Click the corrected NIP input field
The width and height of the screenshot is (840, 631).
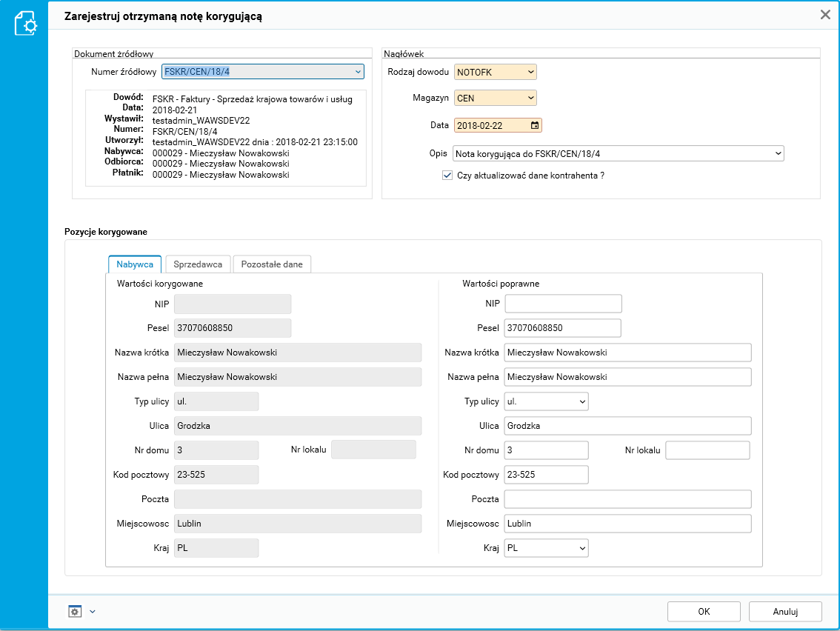click(563, 304)
